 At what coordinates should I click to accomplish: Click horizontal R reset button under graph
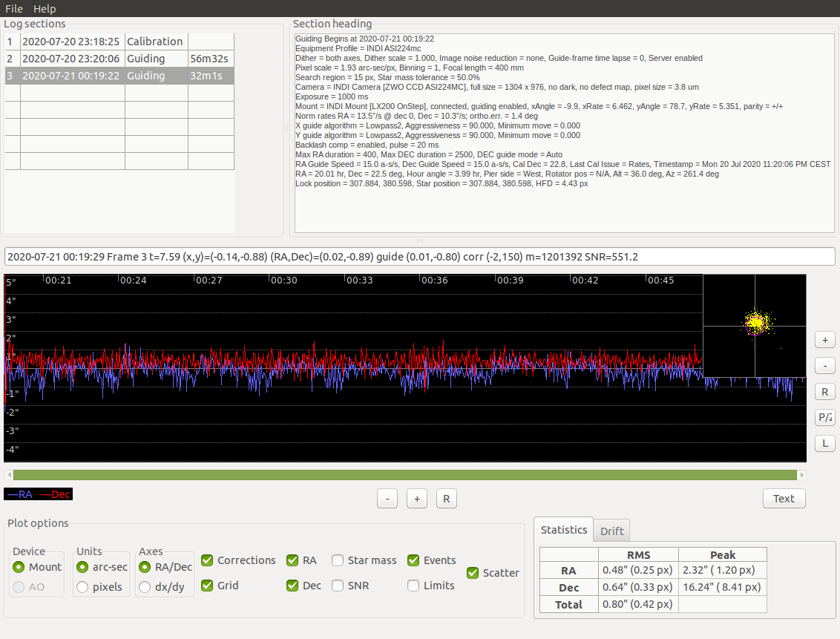(x=446, y=499)
